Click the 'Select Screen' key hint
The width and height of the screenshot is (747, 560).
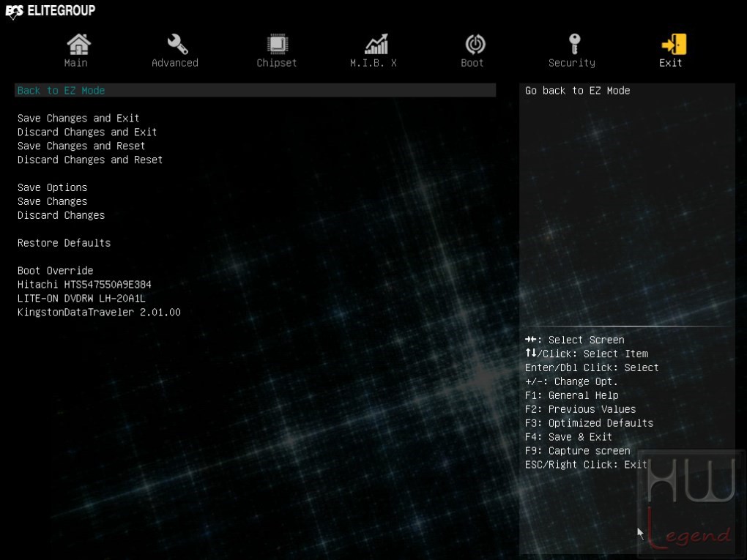pyautogui.click(x=575, y=340)
